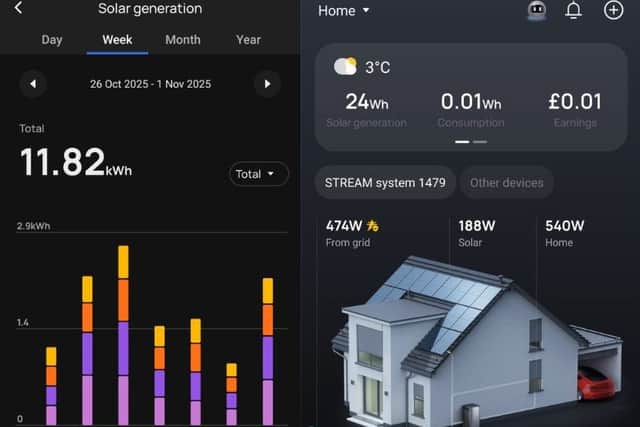Tap the 540W Home reading
Screen dimensions: 640x427
point(564,234)
